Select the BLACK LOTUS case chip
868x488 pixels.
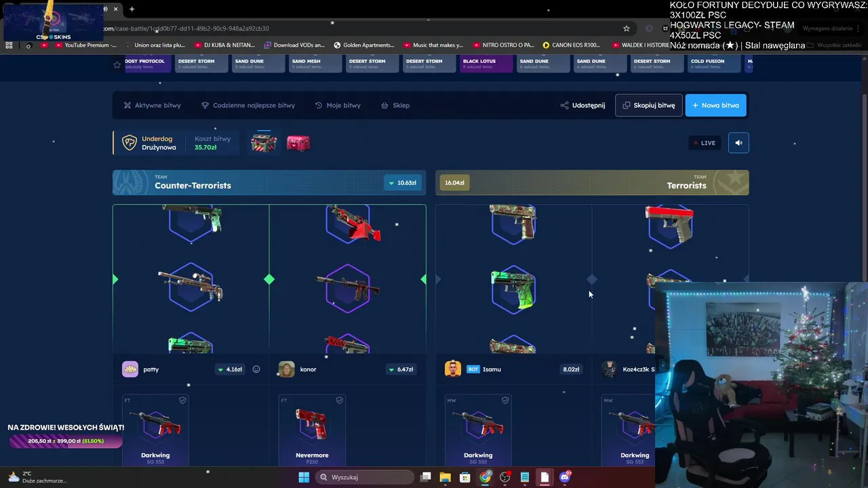485,64
